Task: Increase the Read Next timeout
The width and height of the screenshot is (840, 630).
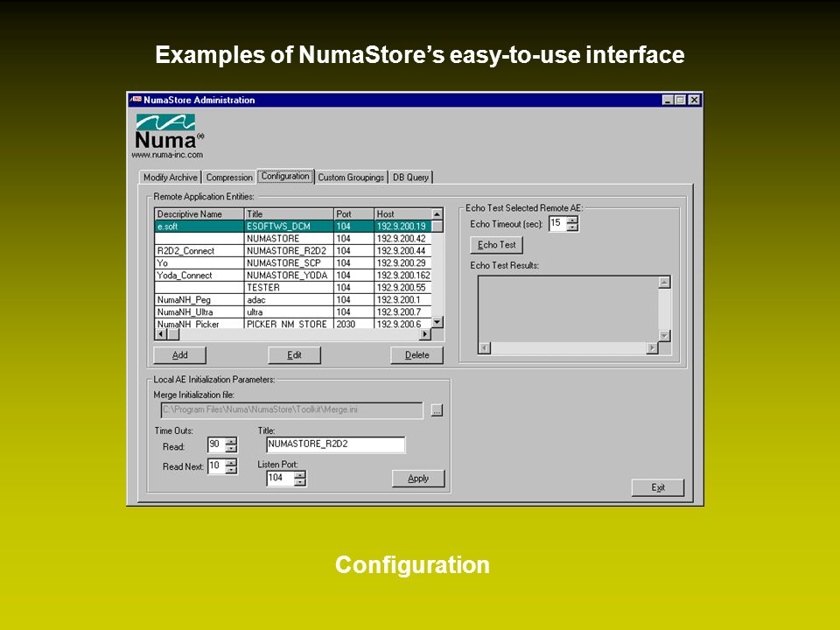Action: 231,462
